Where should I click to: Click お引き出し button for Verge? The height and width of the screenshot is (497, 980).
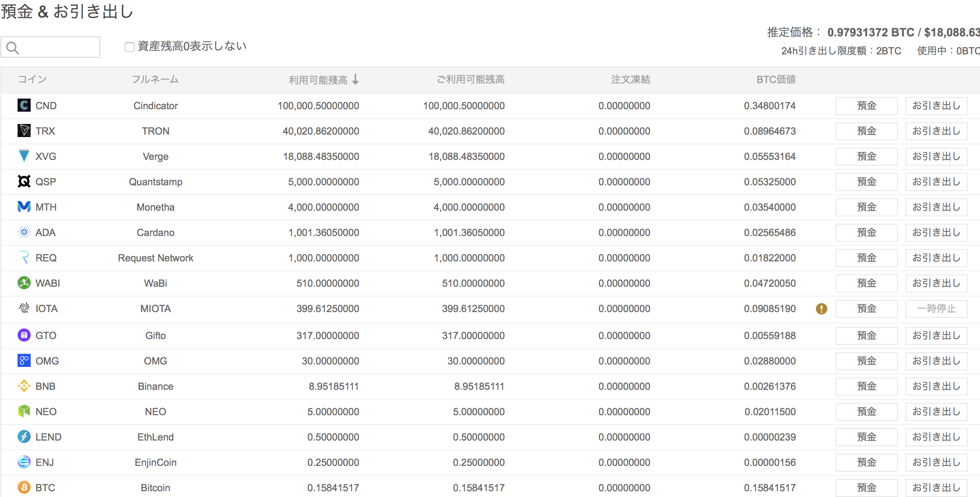936,156
